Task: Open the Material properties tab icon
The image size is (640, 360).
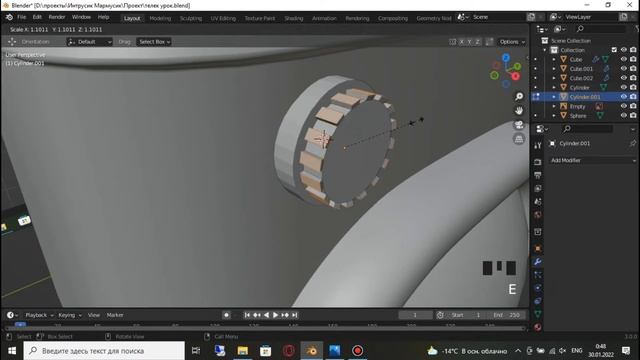Action: click(538, 327)
